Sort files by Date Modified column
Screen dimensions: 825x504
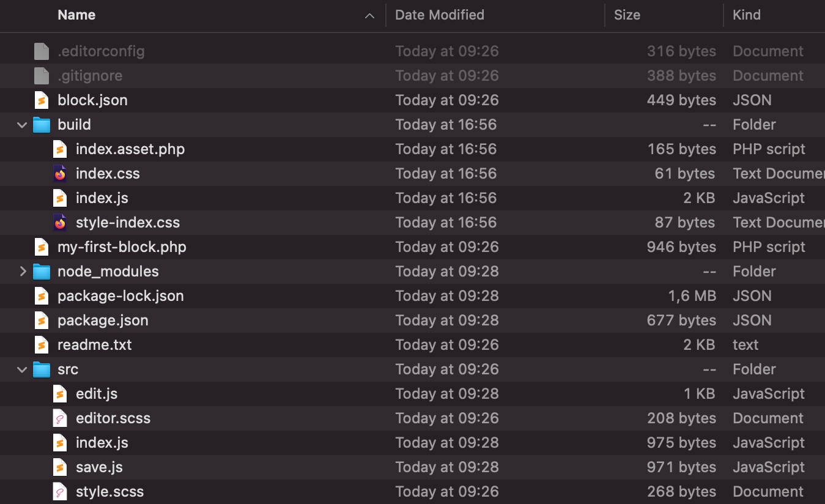coord(439,15)
